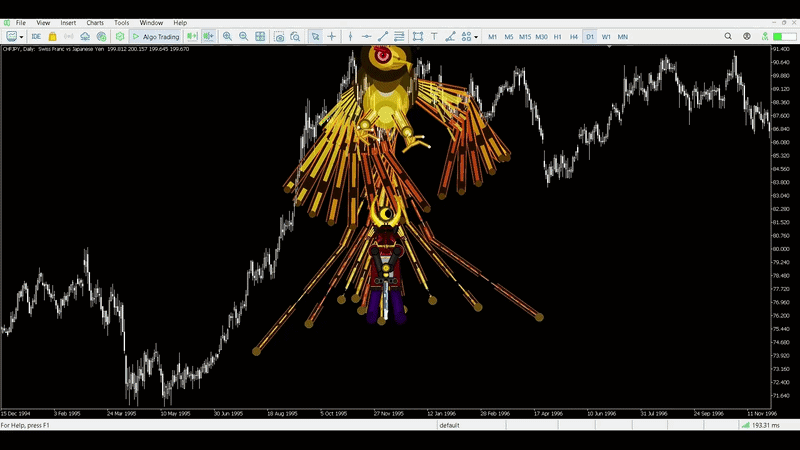Open the VPS cloud hosting icon
Screen dimensions: 800x450
click(85, 37)
